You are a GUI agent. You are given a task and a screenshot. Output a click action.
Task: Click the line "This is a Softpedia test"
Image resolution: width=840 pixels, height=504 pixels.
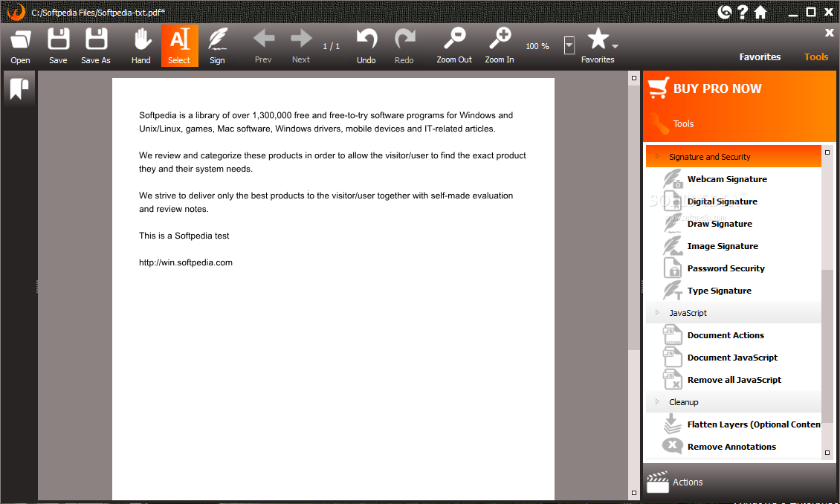[184, 236]
